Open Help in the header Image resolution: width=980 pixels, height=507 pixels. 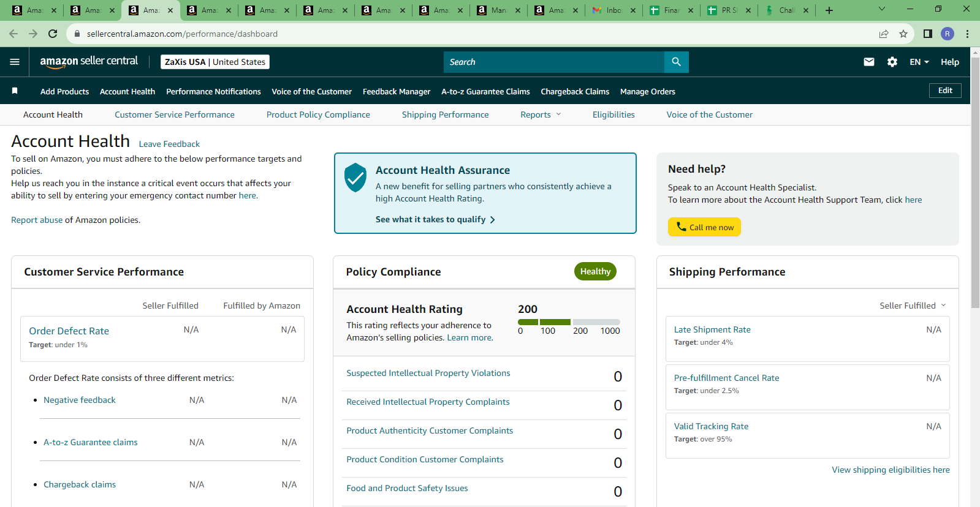[x=950, y=62]
